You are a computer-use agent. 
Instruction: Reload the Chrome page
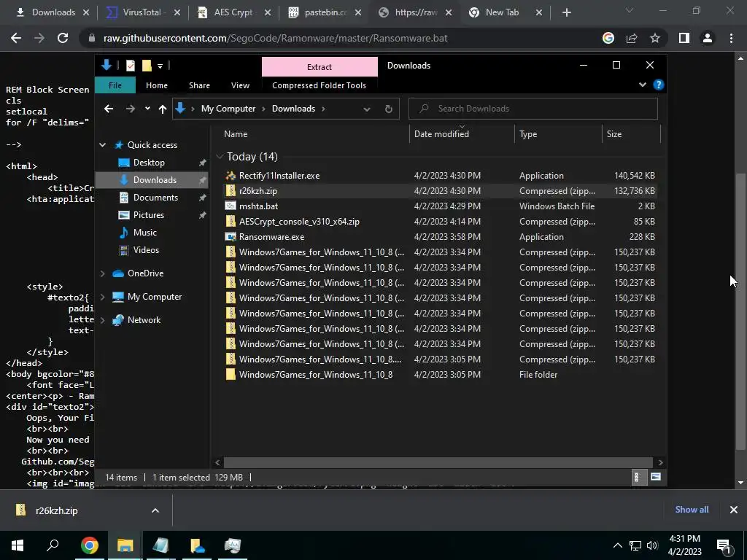(63, 38)
